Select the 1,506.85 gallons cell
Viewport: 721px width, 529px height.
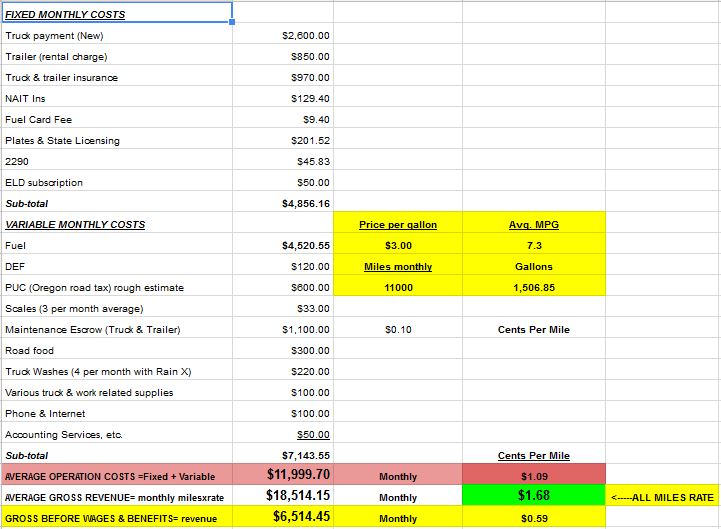[534, 288]
